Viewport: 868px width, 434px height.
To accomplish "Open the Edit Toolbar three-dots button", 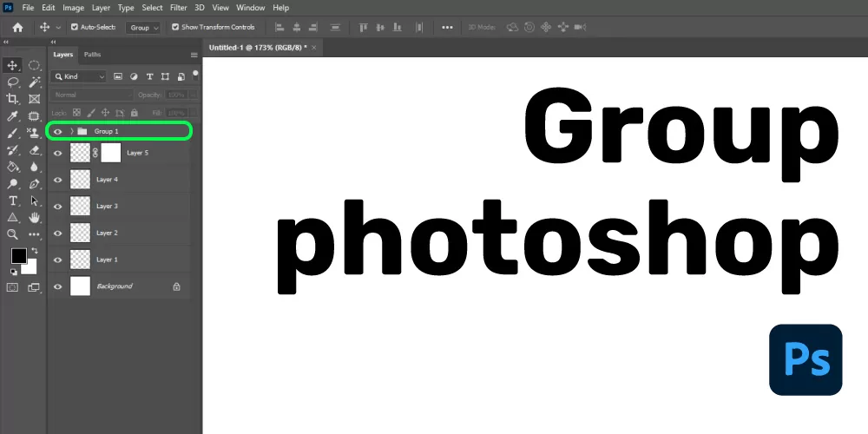I will [35, 234].
